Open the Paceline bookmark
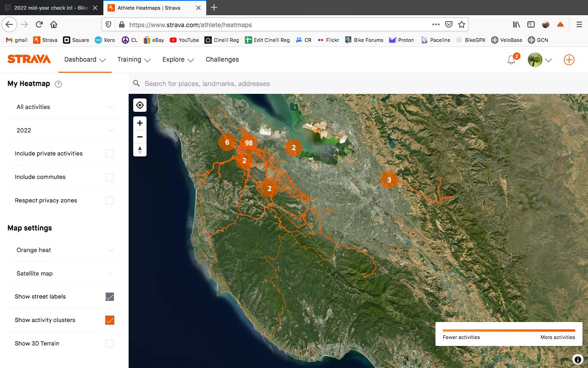This screenshot has height=368, width=588. tap(435, 40)
